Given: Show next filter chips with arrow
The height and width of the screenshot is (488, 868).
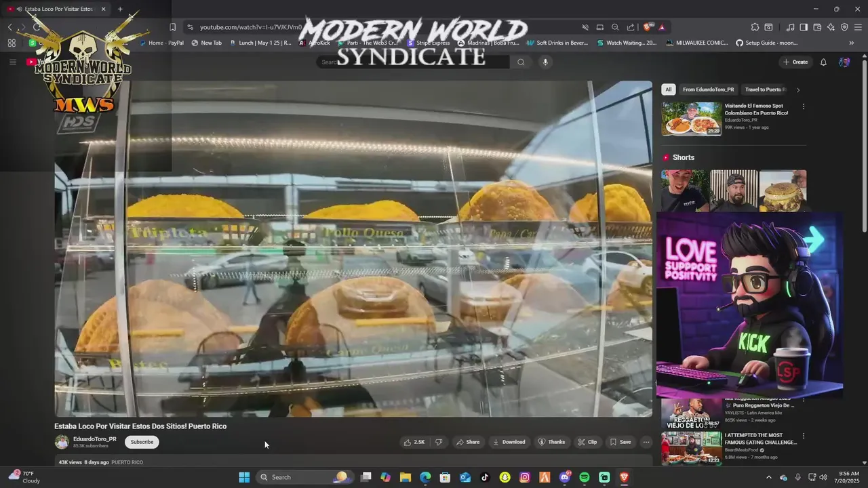Looking at the screenshot, I should [x=797, y=89].
